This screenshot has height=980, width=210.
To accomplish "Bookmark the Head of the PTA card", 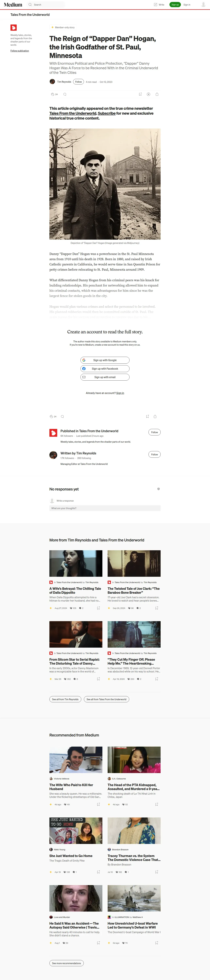I will pyautogui.click(x=157, y=804).
